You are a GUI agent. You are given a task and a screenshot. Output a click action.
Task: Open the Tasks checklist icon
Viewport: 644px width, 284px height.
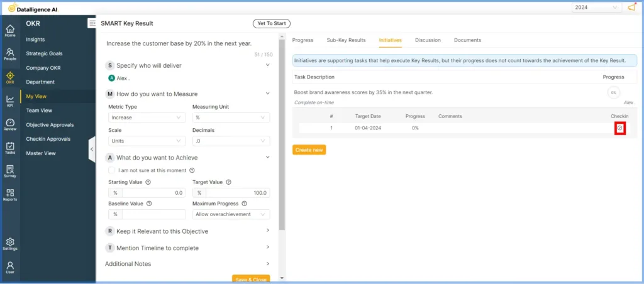click(x=10, y=148)
